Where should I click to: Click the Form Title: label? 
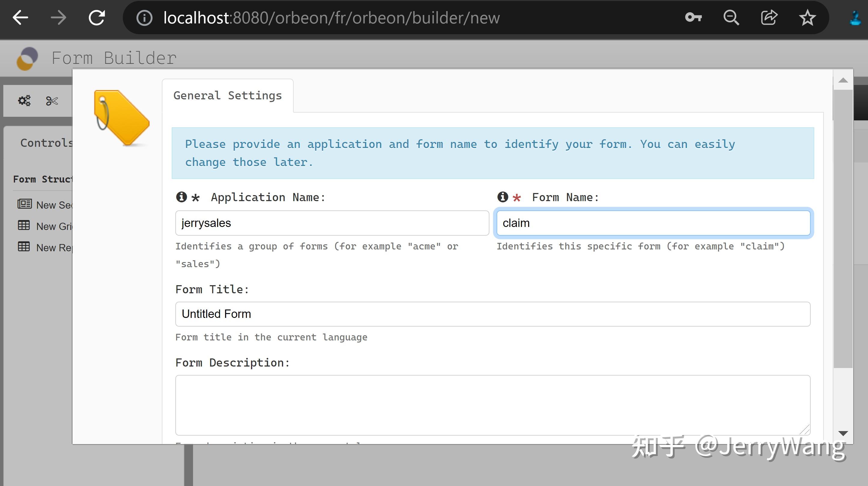(x=212, y=289)
